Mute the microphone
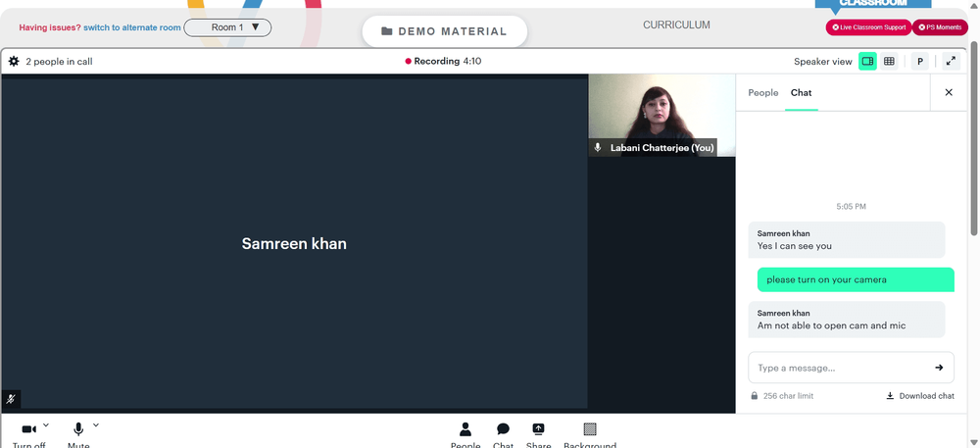The height and width of the screenshot is (448, 980). click(78, 435)
